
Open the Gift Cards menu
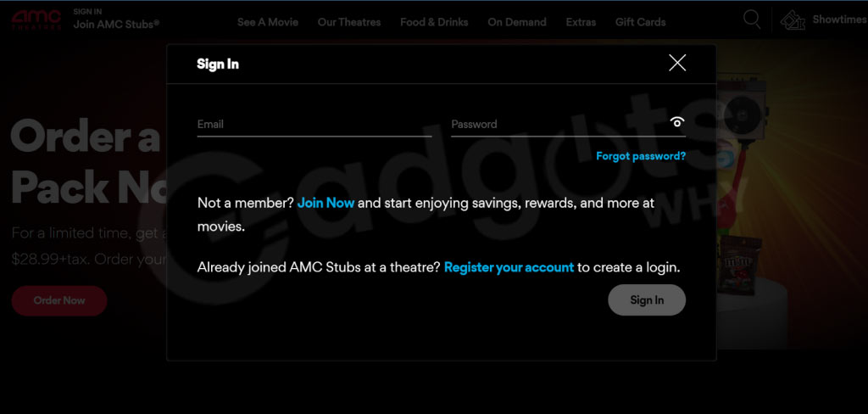[641, 22]
